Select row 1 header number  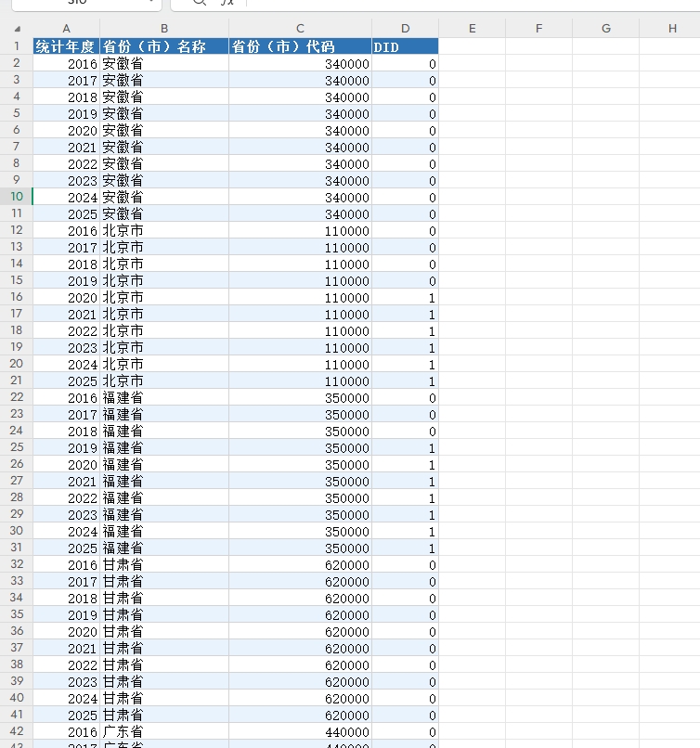point(16,46)
